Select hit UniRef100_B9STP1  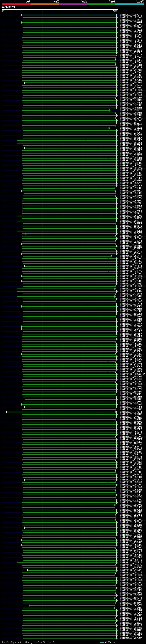(131, 530)
